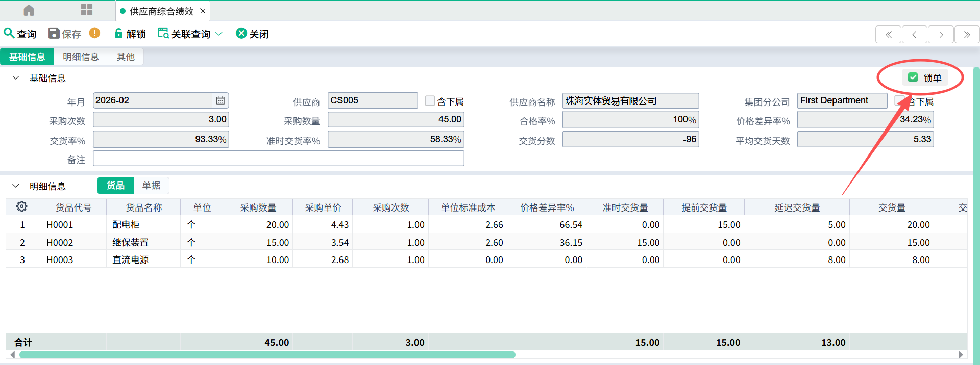
Task: Toggle the 锁单 checkbox
Action: (913, 77)
